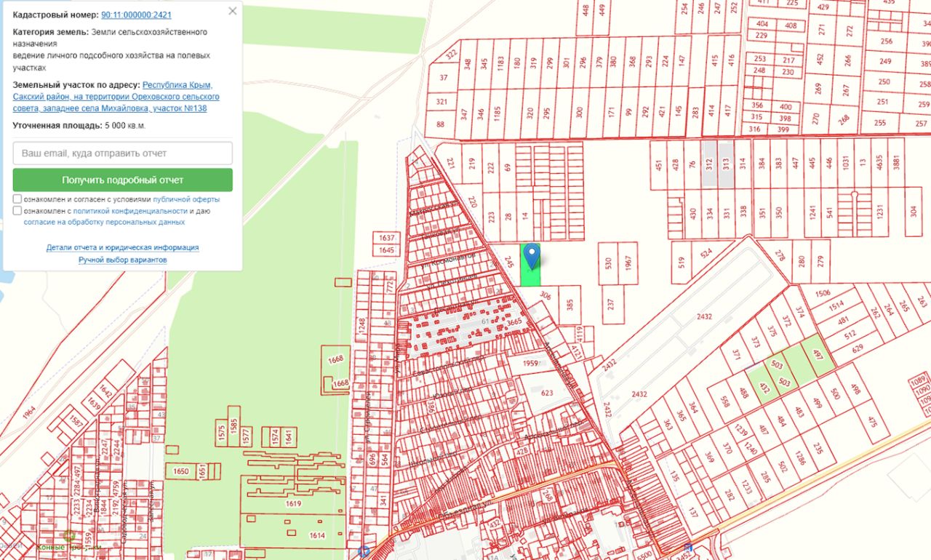This screenshot has height=560, width=931.
Task: Select parcel labeled 475
Action: point(872,421)
